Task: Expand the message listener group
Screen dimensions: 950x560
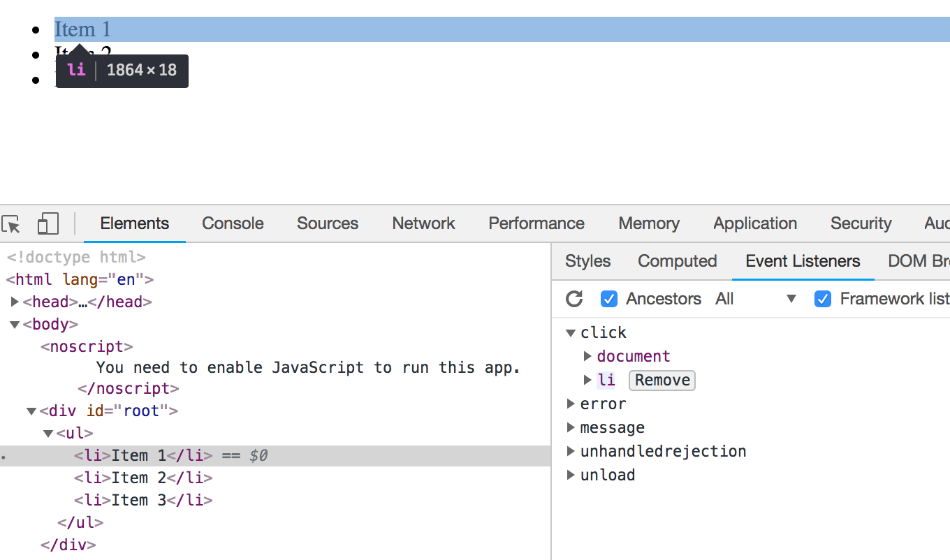Action: tap(571, 427)
